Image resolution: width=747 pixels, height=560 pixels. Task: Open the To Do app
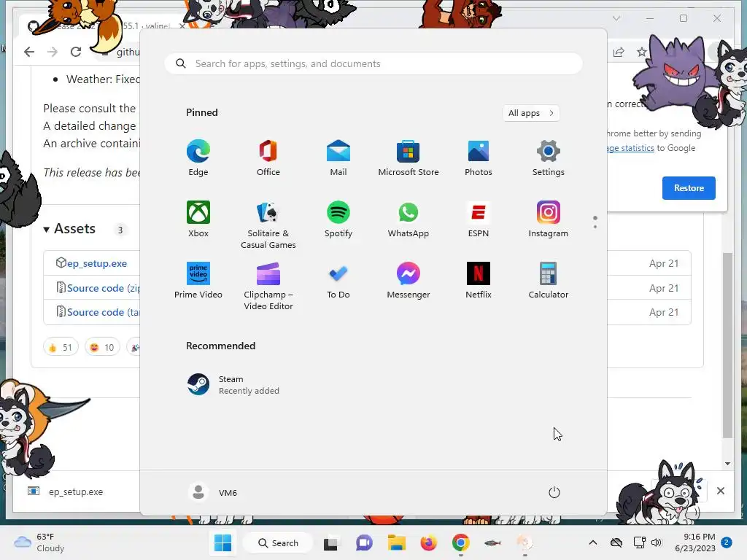pyautogui.click(x=338, y=281)
